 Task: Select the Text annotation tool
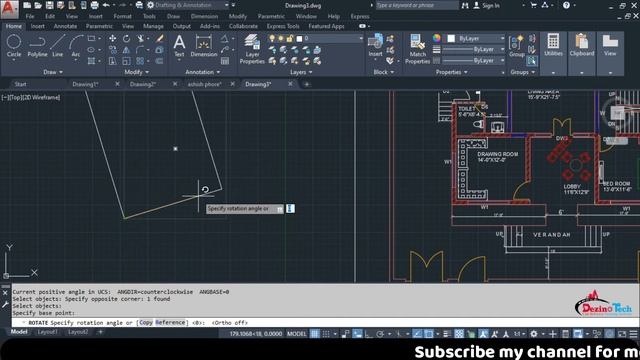pos(179,46)
